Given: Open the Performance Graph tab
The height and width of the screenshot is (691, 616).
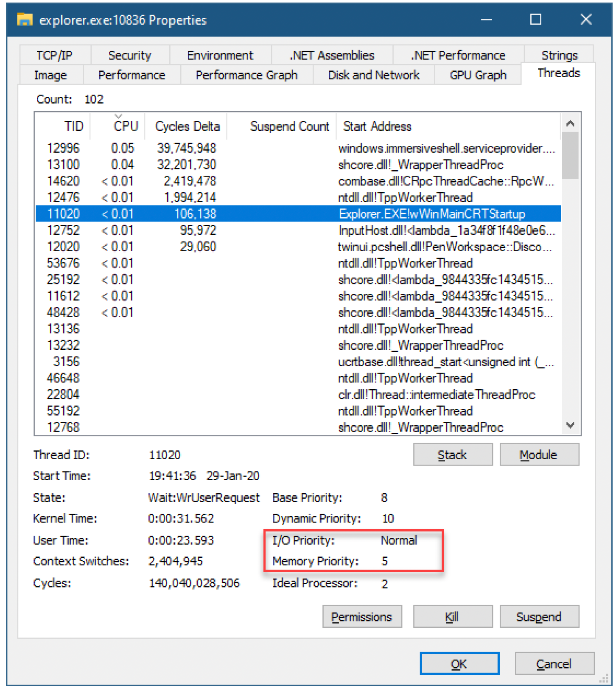Looking at the screenshot, I should [246, 75].
